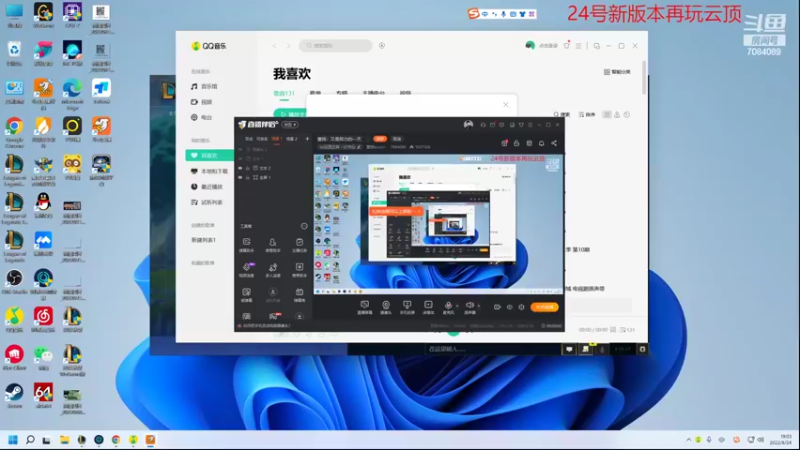Screen dimensions: 800x450
Task: Add a new scene with plus icon
Action: [307, 139]
